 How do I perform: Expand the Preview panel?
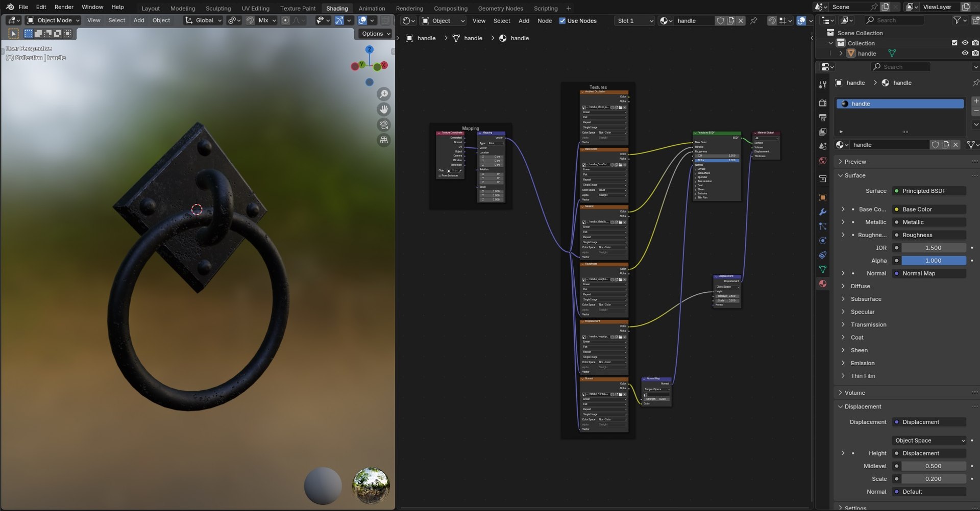[855, 162]
